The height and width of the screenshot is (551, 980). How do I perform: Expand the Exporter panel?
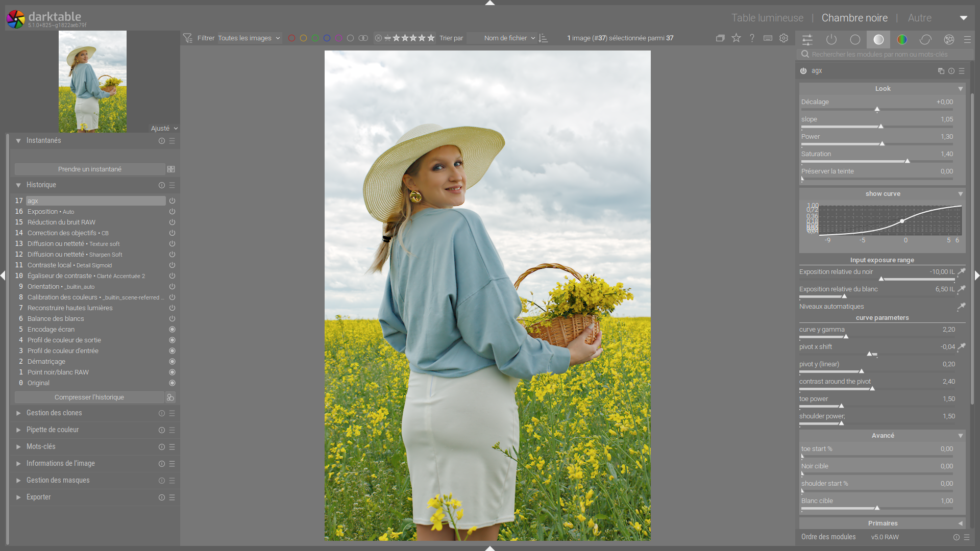(x=38, y=497)
